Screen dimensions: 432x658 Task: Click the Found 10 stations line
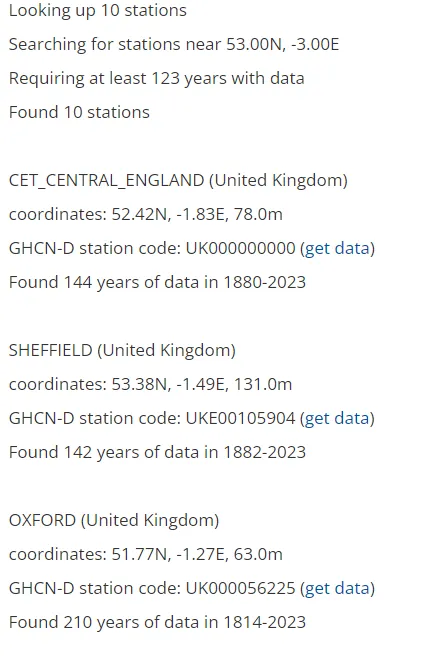click(79, 112)
